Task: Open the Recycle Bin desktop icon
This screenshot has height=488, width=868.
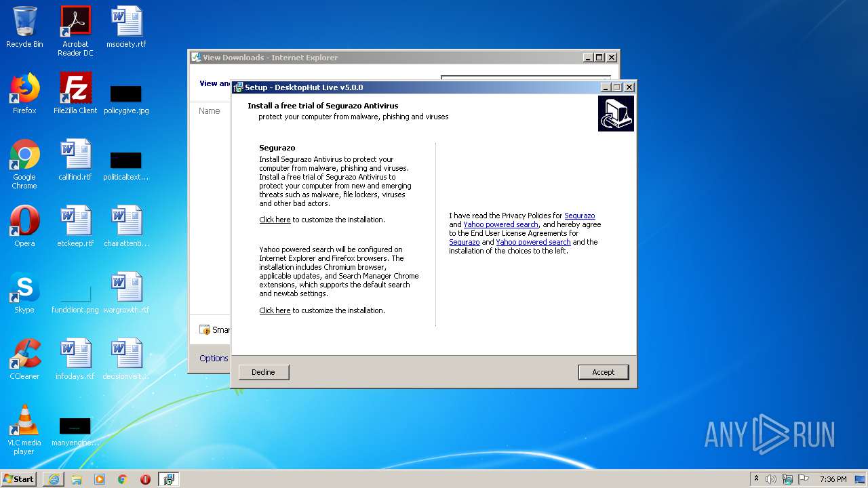Action: pyautogui.click(x=24, y=27)
